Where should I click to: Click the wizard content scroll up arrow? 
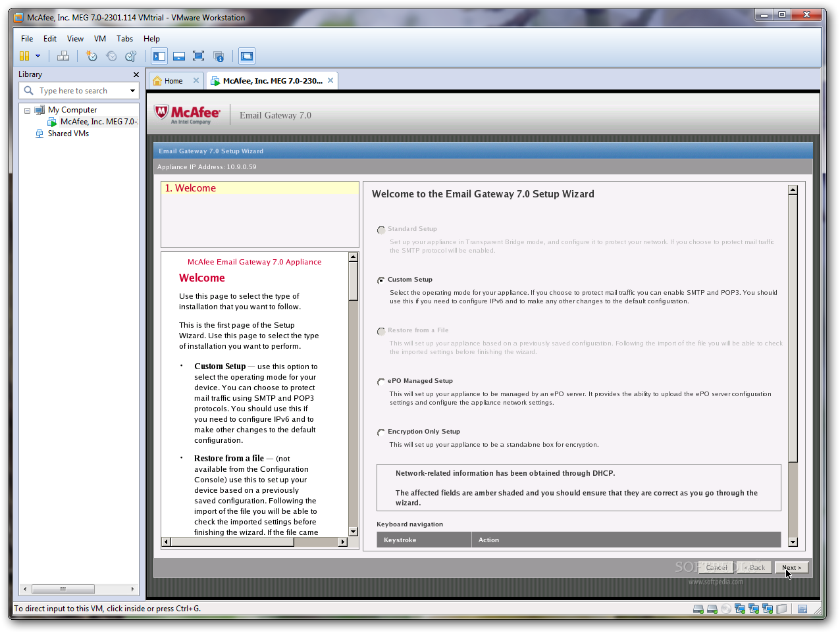pos(793,190)
